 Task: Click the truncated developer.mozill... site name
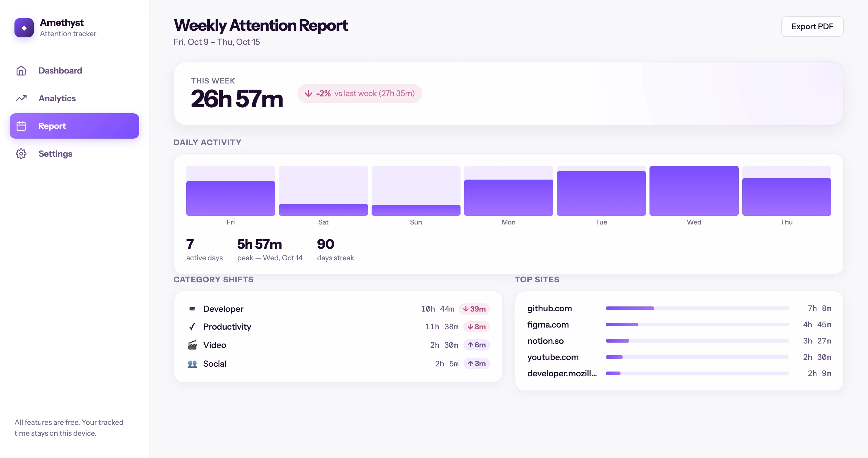(x=562, y=373)
